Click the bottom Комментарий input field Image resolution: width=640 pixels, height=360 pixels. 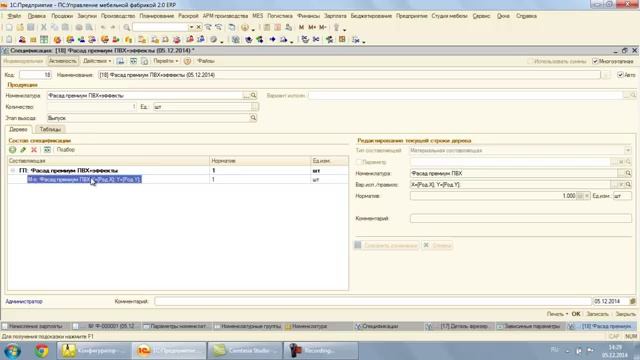373,301
